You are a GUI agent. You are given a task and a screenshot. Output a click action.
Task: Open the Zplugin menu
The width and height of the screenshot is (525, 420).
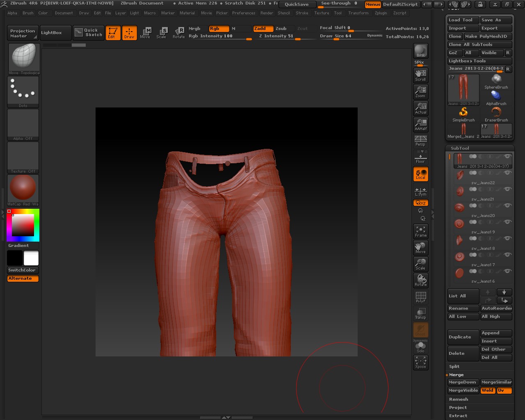pos(381,13)
